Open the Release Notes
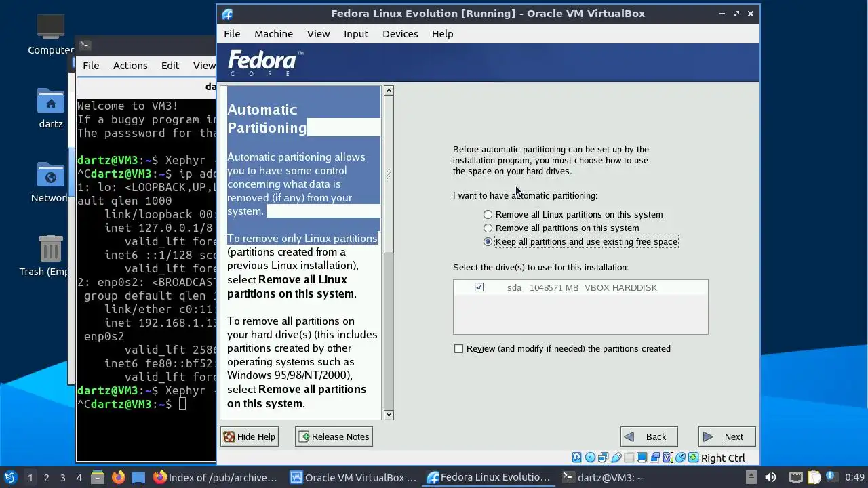Screen dimensions: 868x488 334,436
